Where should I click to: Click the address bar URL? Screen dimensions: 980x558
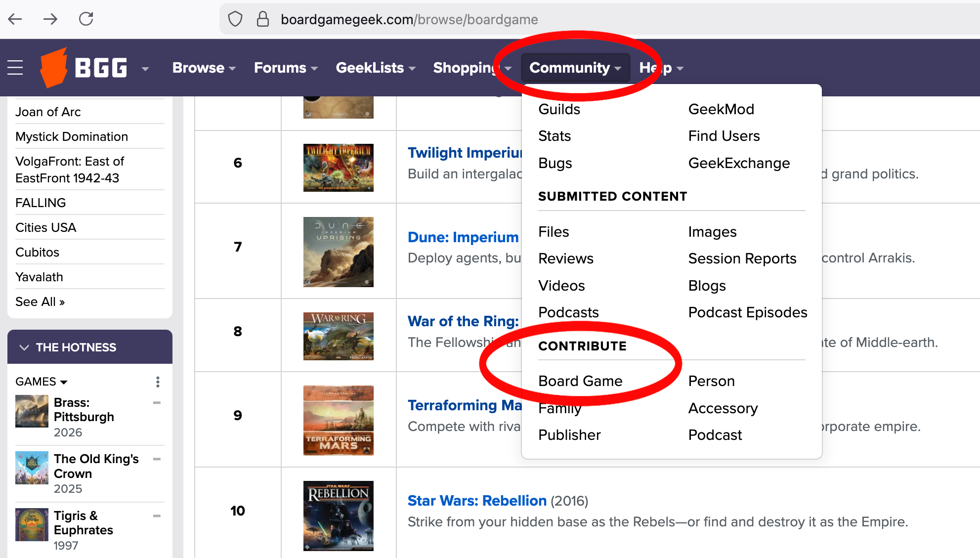click(409, 19)
